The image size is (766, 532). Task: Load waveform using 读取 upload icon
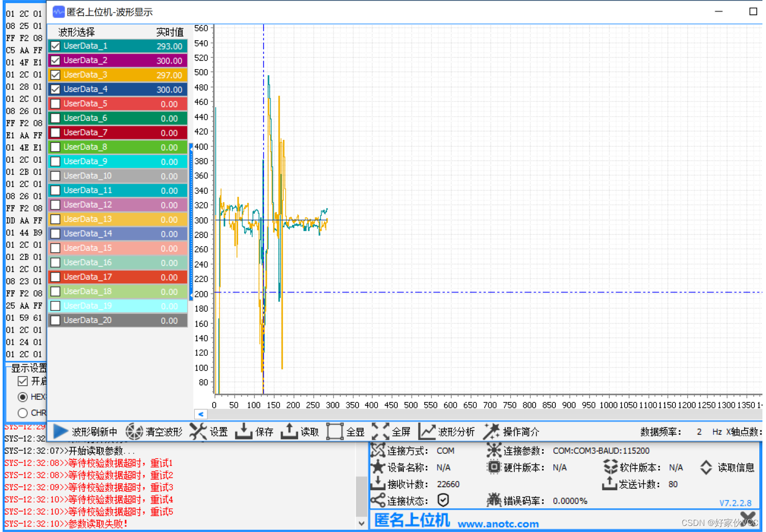[289, 431]
